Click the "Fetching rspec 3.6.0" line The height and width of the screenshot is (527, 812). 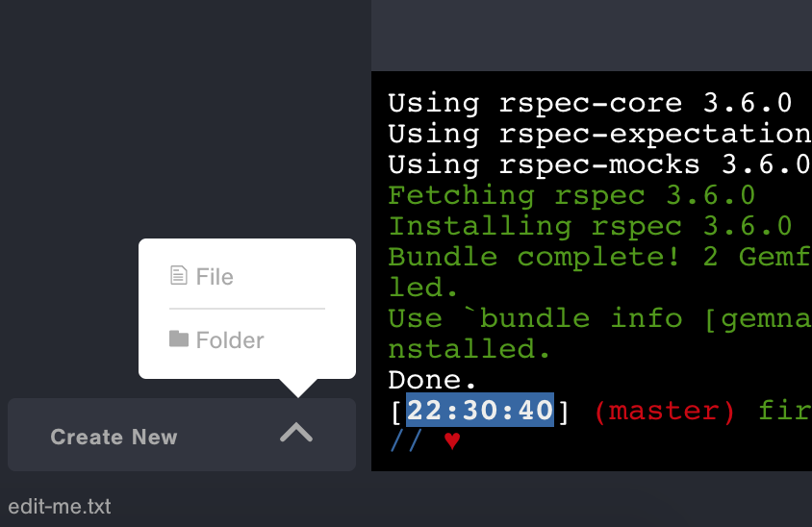571,196
